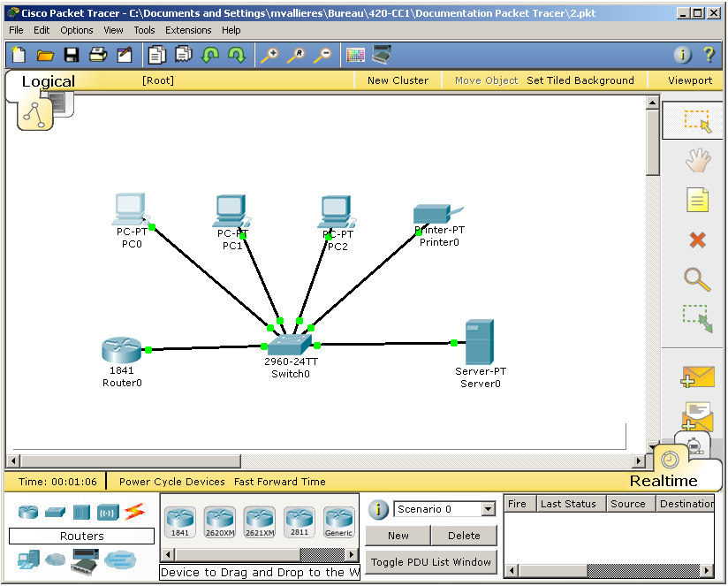Switch to the Logical workspace tab
The image size is (728, 586).
(49, 81)
